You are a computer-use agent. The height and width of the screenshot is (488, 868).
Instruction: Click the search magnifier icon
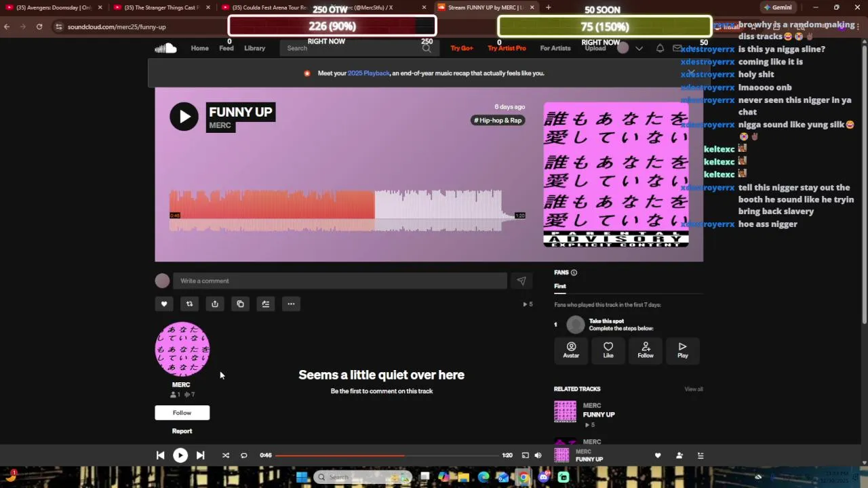(427, 48)
